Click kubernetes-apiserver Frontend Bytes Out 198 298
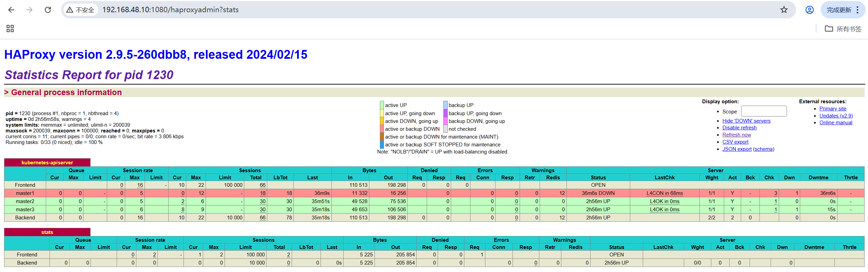868x272 pixels. click(397, 185)
